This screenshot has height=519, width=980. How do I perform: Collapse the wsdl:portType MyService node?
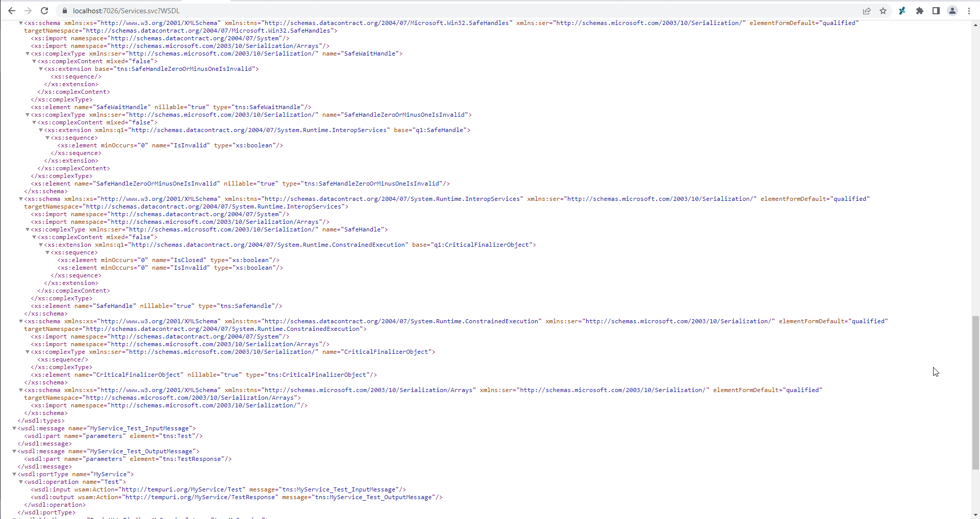click(14, 474)
